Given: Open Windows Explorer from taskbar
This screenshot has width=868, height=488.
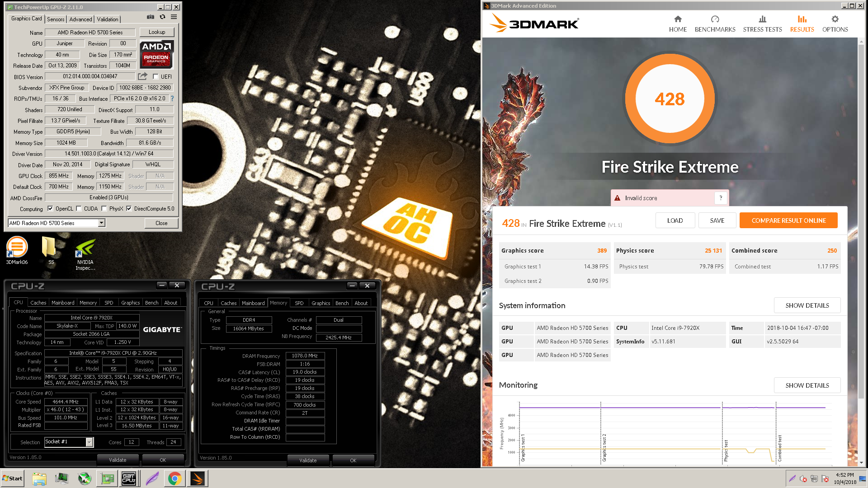Looking at the screenshot, I should pos(39,479).
